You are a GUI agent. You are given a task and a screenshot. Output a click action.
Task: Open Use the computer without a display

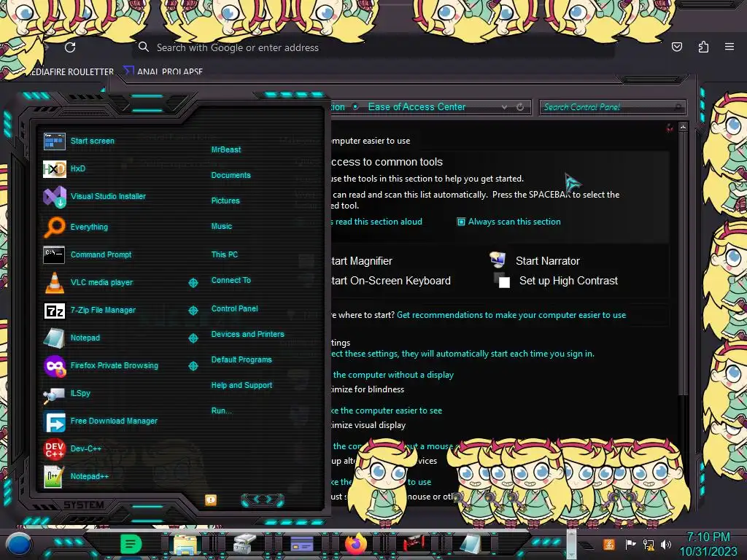pos(393,376)
